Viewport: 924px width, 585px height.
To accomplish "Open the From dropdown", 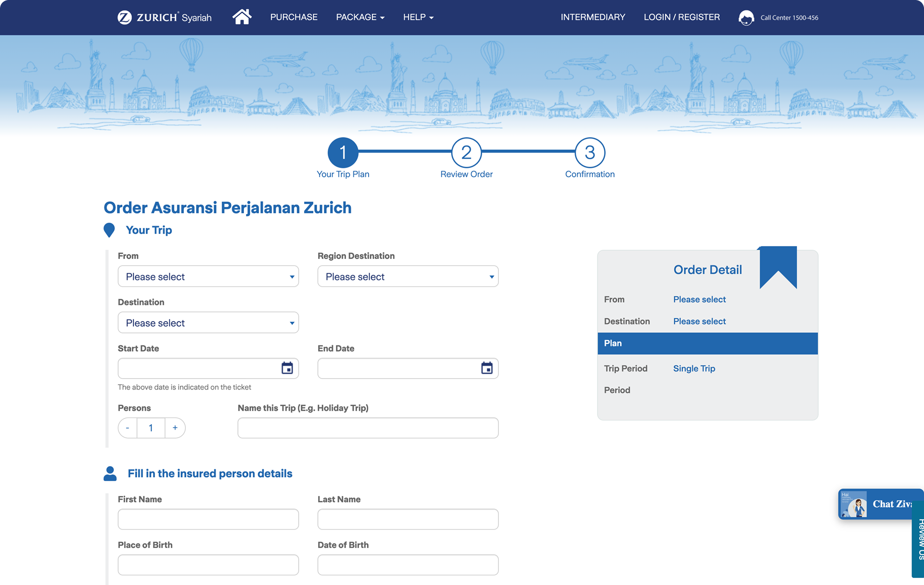I will pyautogui.click(x=208, y=277).
